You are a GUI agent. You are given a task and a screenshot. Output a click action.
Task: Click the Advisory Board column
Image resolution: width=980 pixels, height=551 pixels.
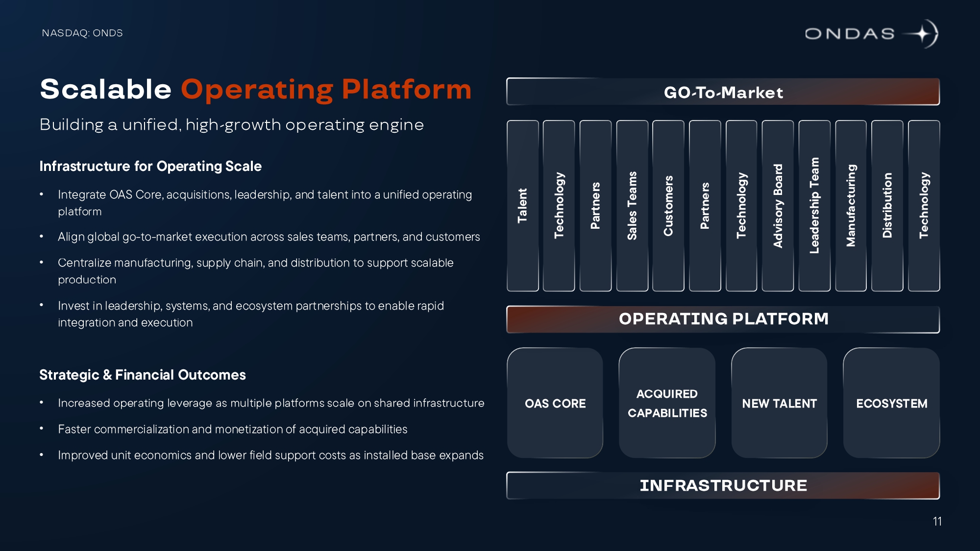point(778,206)
